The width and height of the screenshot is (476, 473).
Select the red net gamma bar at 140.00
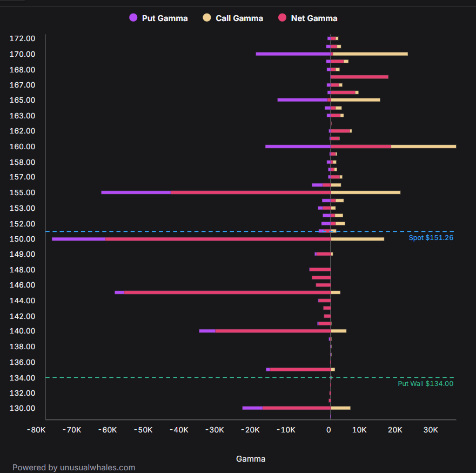click(273, 331)
